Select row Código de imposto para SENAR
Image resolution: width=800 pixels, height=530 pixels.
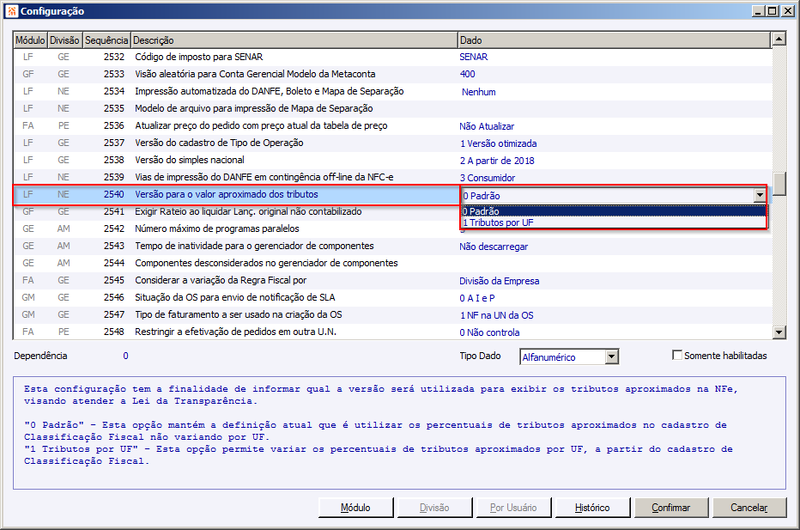point(392,57)
